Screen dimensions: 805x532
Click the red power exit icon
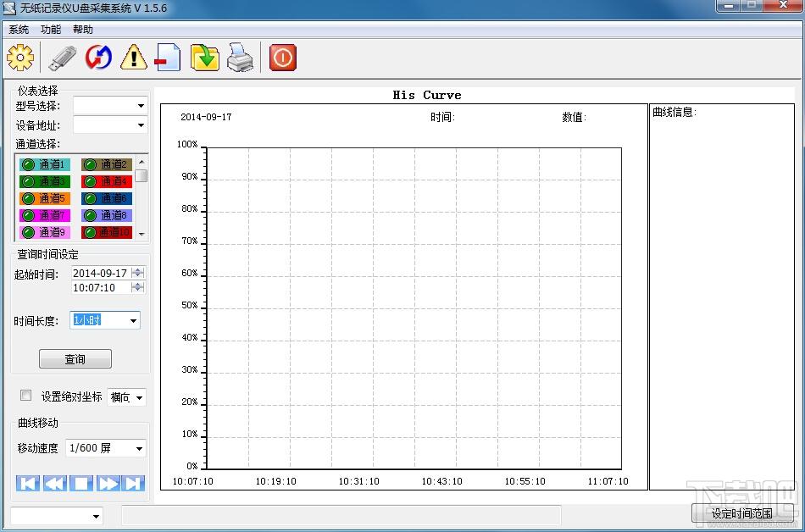coord(283,58)
